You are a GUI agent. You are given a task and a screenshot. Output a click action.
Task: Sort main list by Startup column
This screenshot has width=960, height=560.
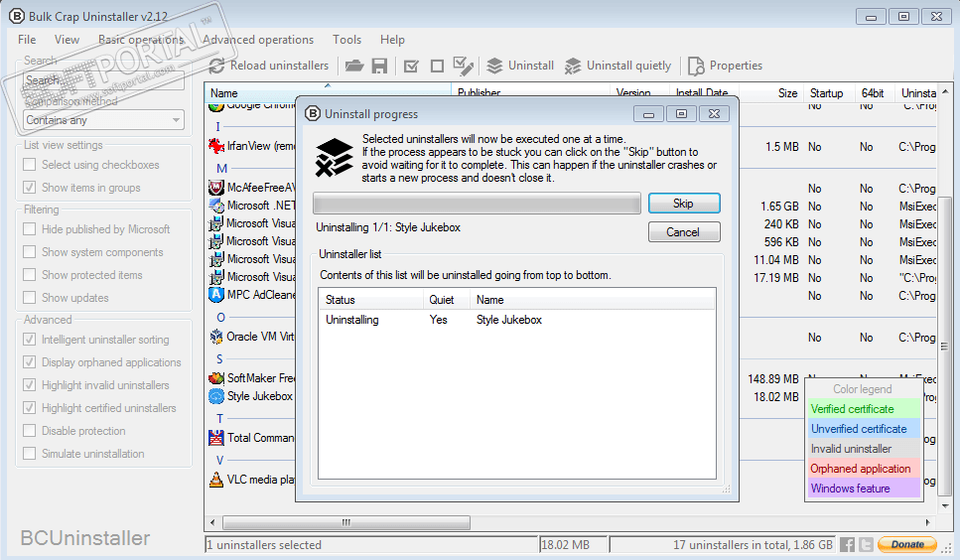(827, 93)
